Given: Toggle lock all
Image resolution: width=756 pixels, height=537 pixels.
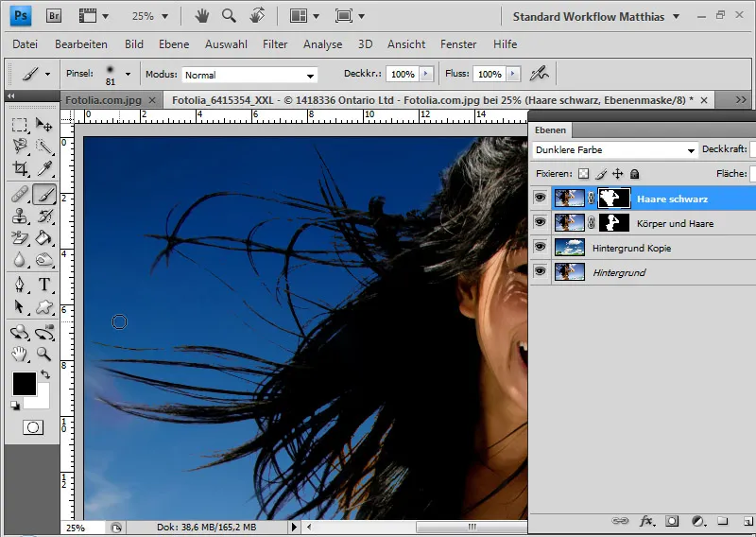Looking at the screenshot, I should coord(634,174).
